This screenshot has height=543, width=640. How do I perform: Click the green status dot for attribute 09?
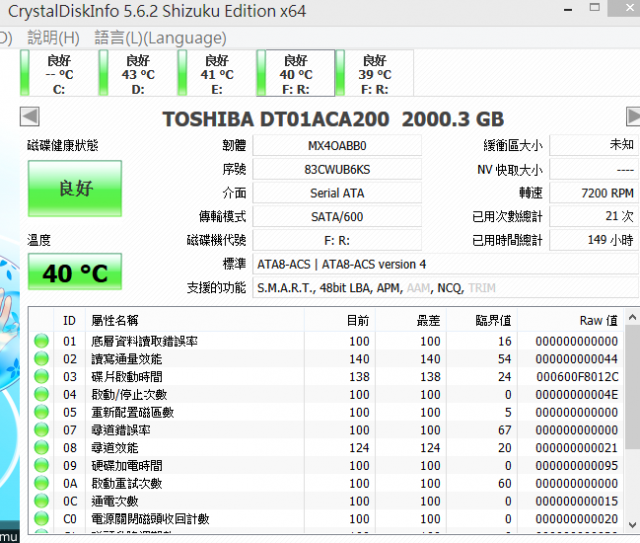41,465
